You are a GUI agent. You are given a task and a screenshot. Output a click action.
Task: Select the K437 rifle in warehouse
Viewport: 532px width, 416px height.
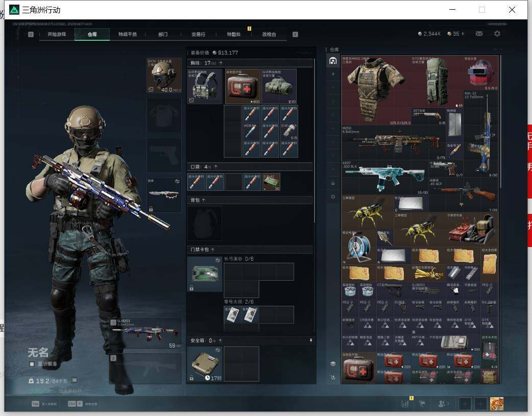(x=385, y=178)
